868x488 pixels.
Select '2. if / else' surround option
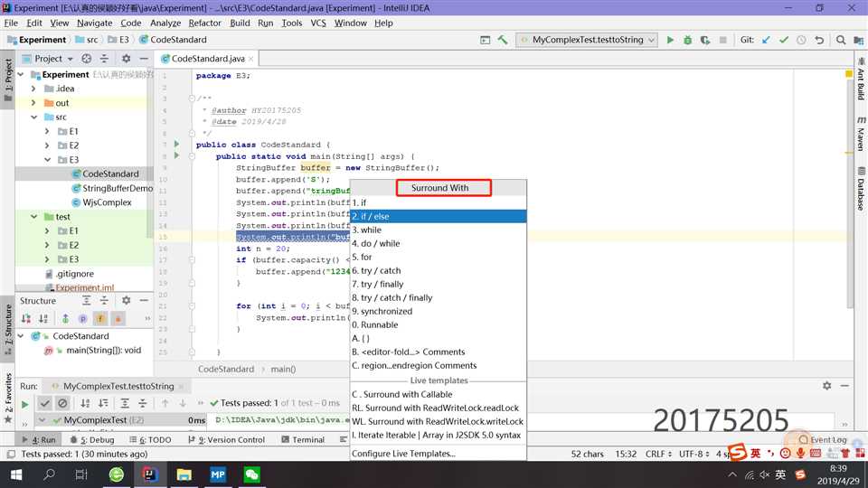click(438, 216)
